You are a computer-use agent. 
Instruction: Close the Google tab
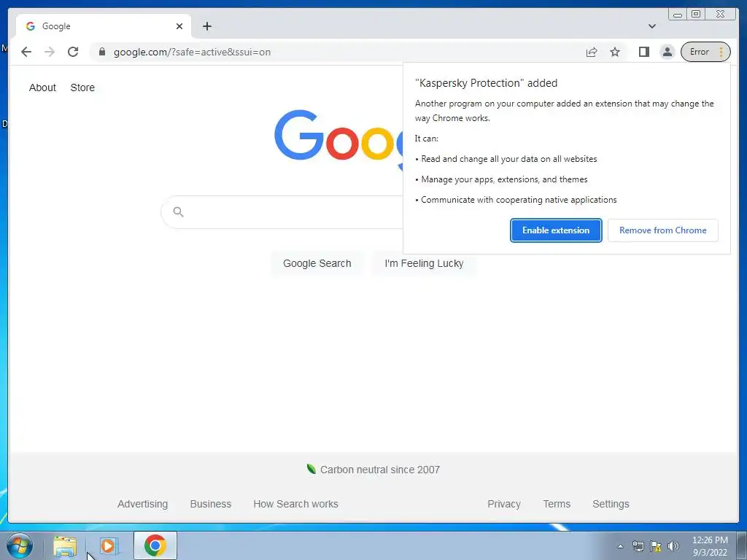click(x=179, y=26)
